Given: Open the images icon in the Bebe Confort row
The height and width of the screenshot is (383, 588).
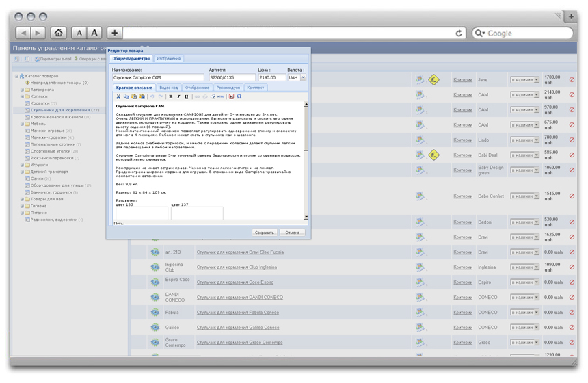Looking at the screenshot, I should 420,196.
